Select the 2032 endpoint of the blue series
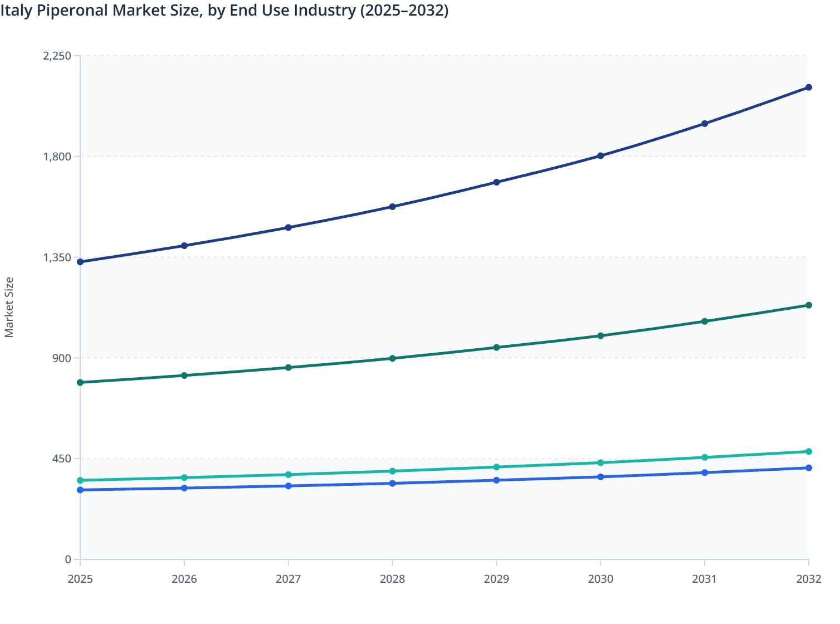Screen dimensions: 840x624 click(809, 467)
